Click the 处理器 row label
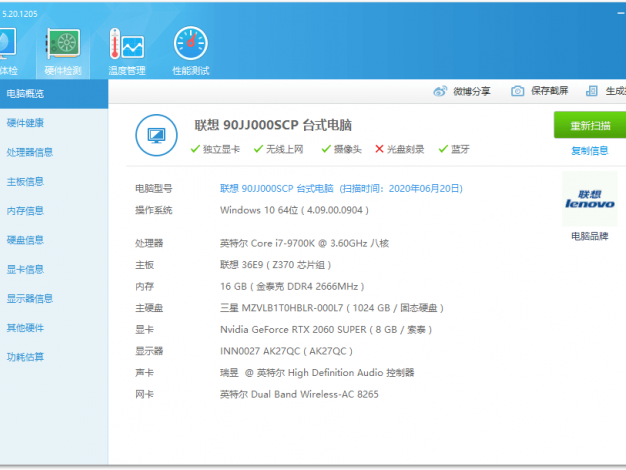This screenshot has width=626, height=470. pos(149,243)
